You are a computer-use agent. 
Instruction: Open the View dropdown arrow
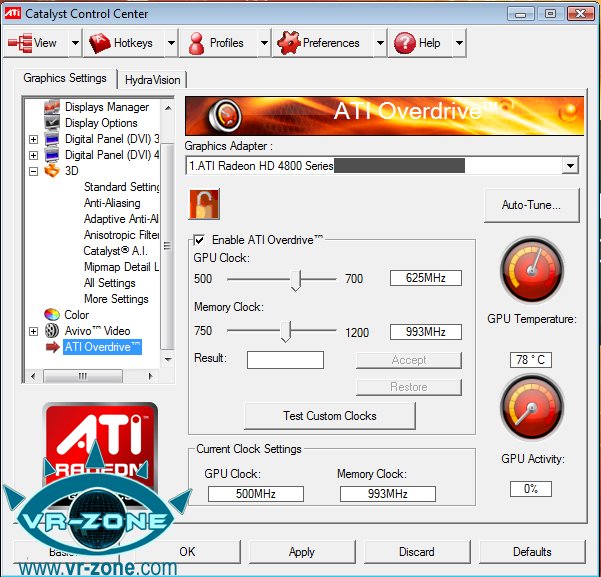coord(76,43)
